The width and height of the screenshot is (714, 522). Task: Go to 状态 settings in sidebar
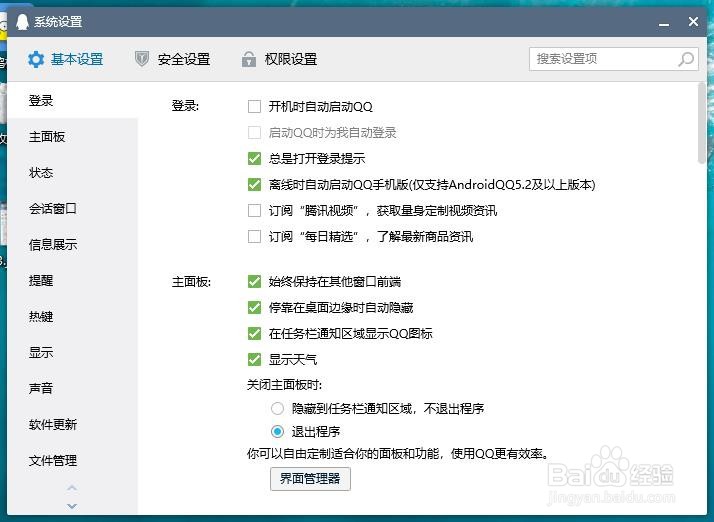pyautogui.click(x=73, y=172)
